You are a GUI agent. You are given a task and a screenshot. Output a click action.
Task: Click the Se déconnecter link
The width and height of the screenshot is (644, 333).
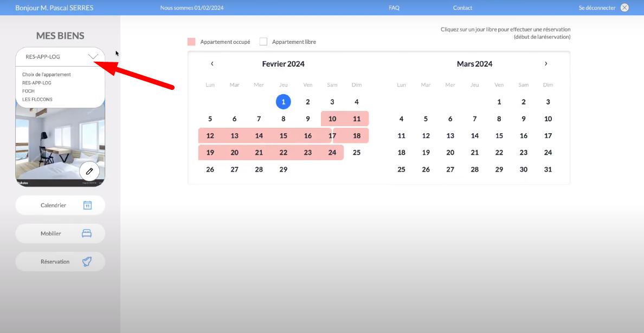[x=597, y=8]
